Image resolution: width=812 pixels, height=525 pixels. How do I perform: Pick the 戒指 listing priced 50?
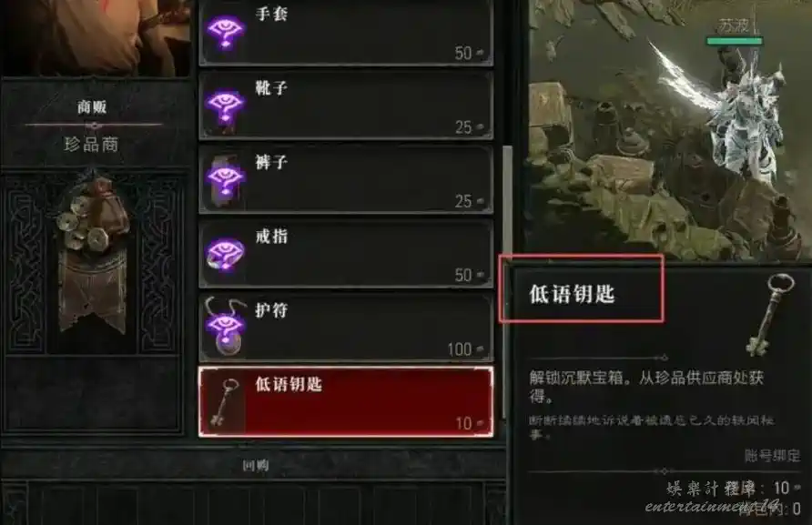(346, 254)
